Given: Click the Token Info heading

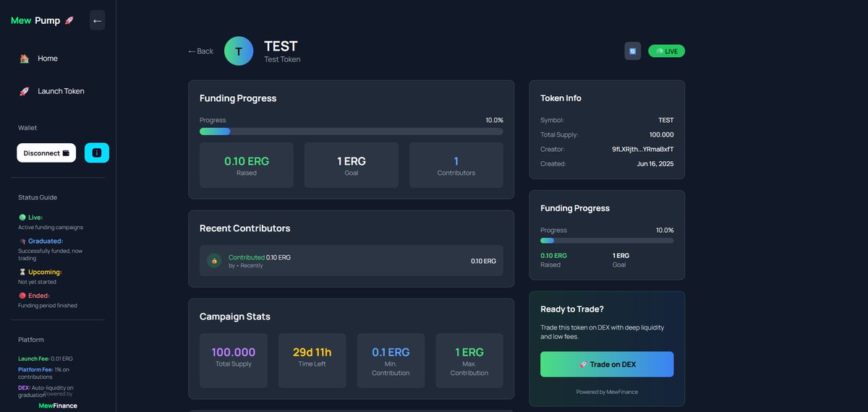Looking at the screenshot, I should coord(561,98).
